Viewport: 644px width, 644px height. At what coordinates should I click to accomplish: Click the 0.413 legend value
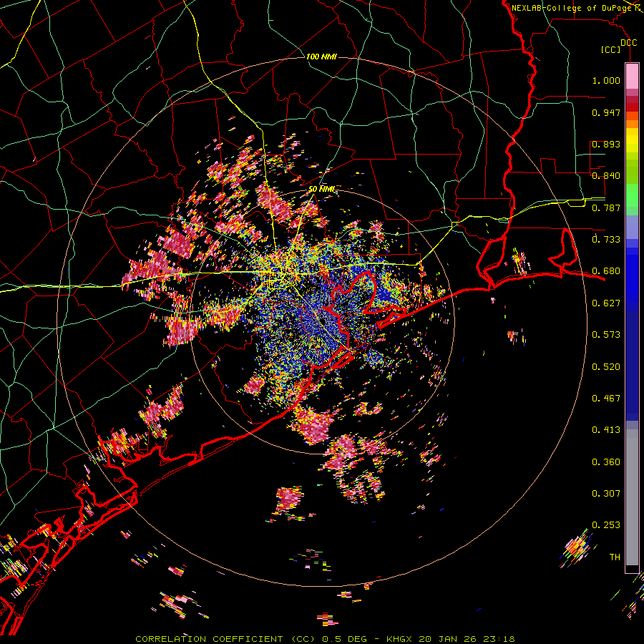click(x=606, y=430)
